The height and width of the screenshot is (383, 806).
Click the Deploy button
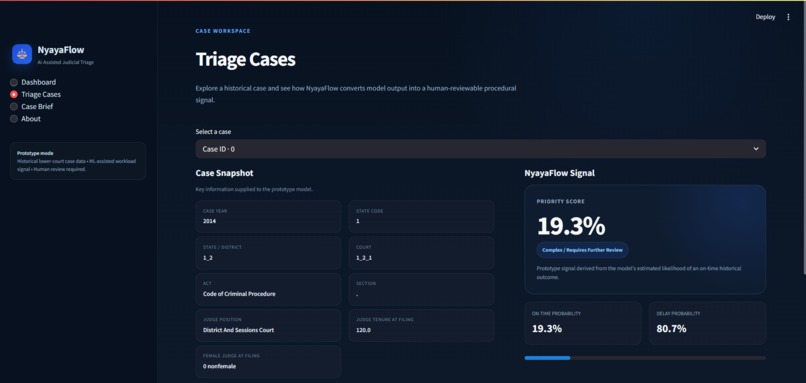[x=765, y=17]
